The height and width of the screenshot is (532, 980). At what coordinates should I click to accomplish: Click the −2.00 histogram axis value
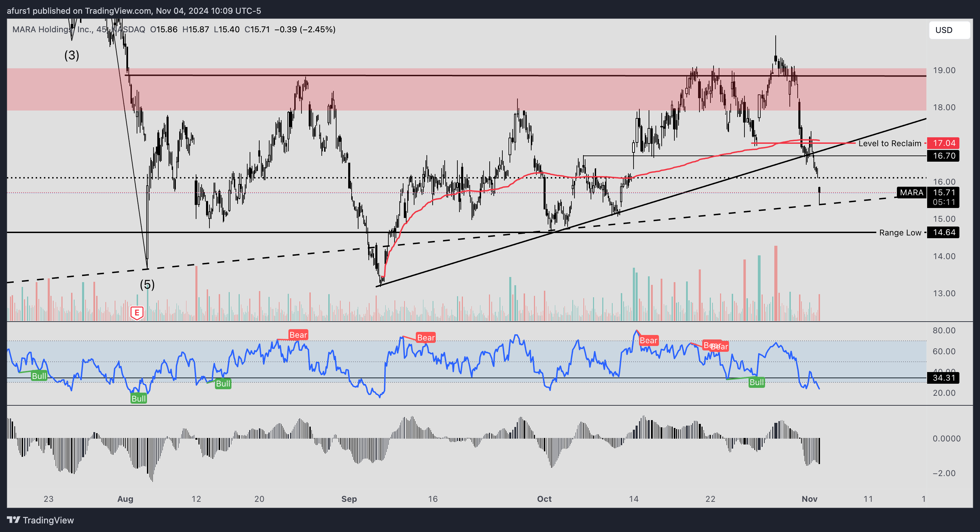pyautogui.click(x=944, y=473)
